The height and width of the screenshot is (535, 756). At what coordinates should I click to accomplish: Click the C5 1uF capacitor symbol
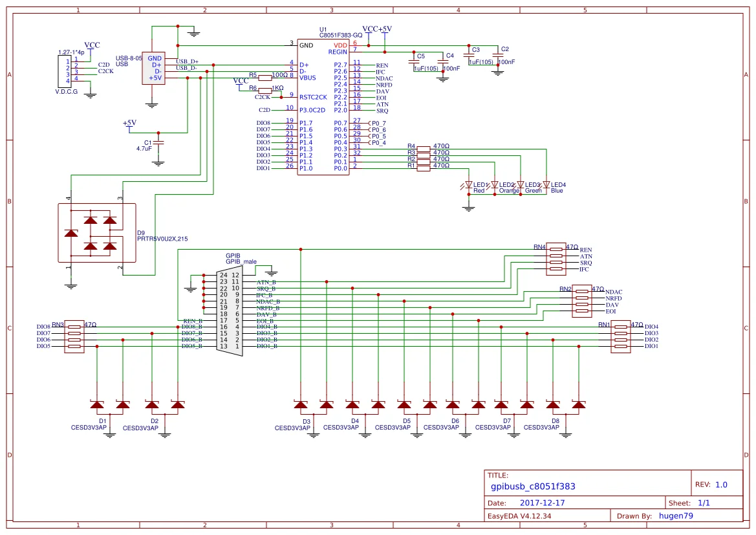413,61
